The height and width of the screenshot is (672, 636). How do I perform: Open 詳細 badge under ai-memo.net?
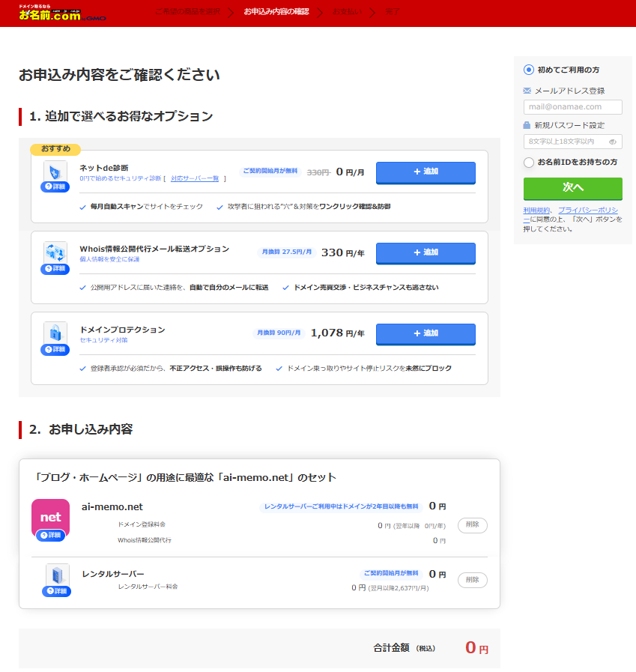click(51, 536)
